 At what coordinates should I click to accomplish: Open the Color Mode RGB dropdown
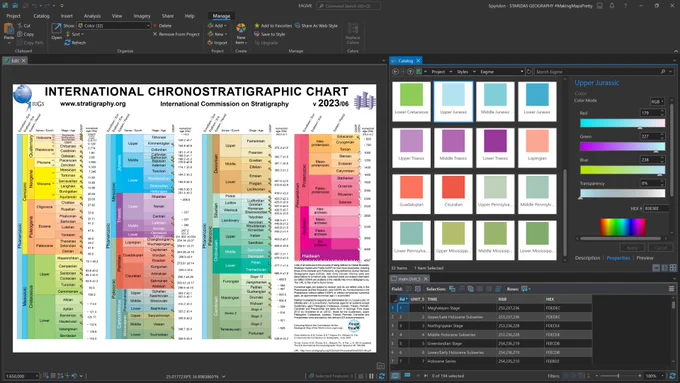click(657, 101)
